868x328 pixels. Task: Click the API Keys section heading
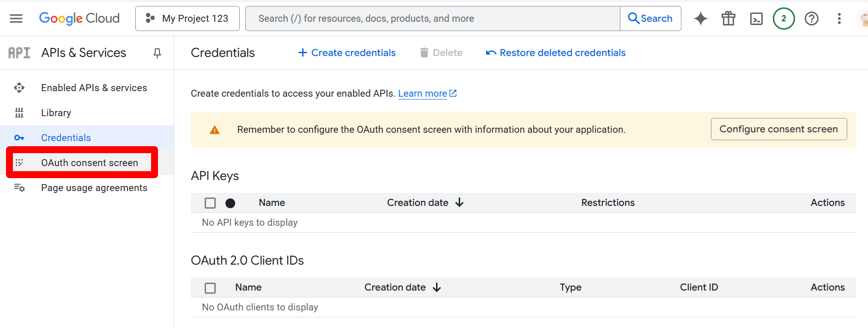click(215, 176)
